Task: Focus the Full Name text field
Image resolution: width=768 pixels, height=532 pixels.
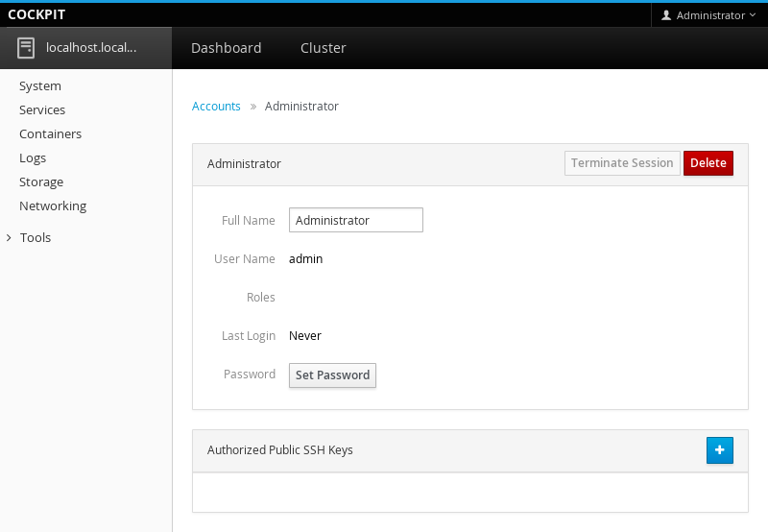Action: click(355, 220)
